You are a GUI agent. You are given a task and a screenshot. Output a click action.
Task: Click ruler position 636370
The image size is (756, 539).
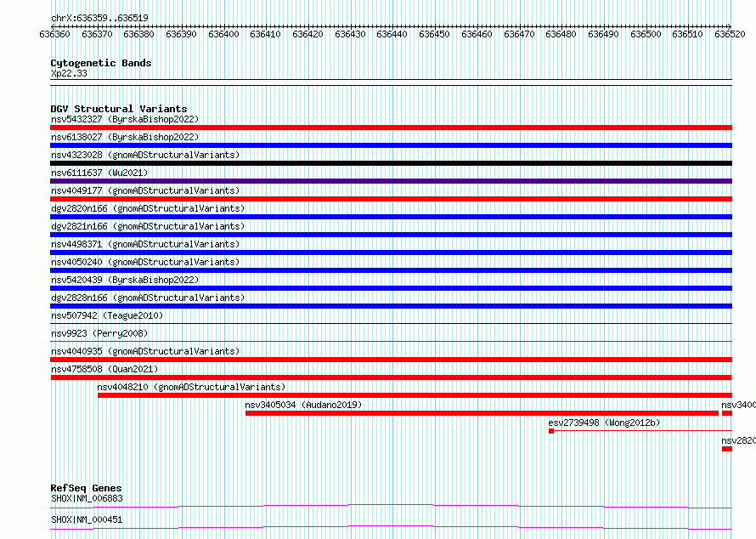tap(97, 34)
